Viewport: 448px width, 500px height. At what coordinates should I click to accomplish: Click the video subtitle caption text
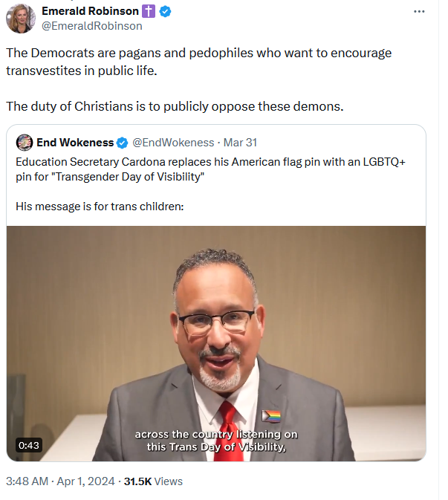coord(216,441)
